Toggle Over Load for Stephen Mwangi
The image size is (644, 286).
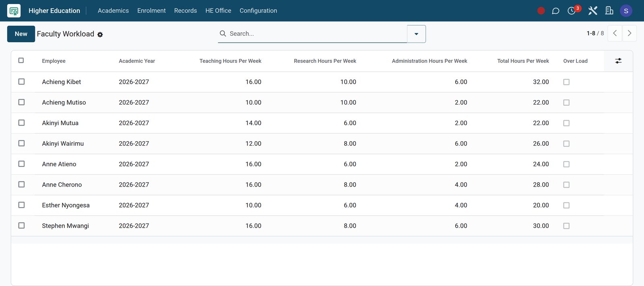coord(566,226)
